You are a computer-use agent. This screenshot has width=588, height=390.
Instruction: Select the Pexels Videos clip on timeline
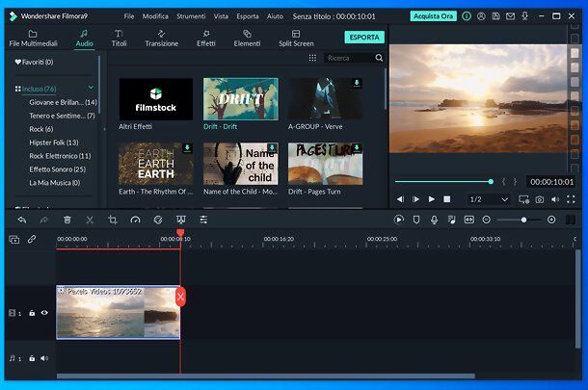click(119, 312)
